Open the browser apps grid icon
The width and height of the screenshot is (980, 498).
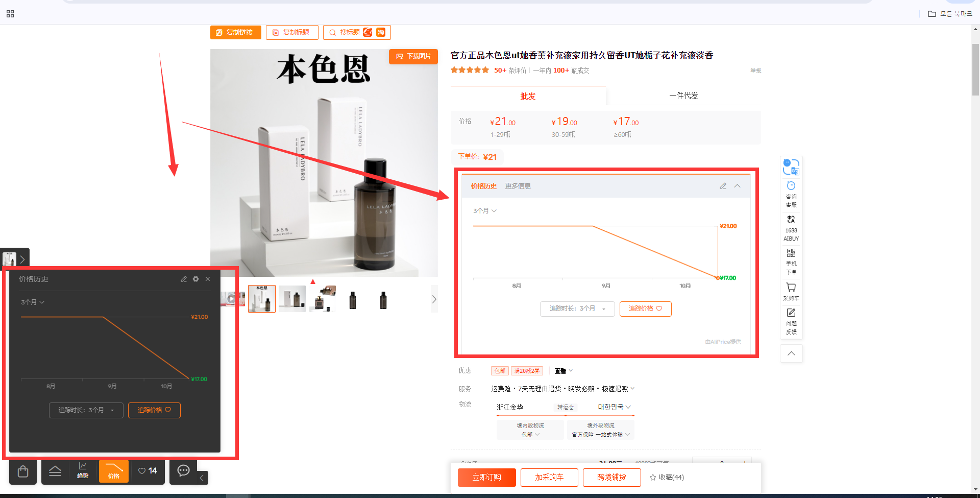(10, 14)
